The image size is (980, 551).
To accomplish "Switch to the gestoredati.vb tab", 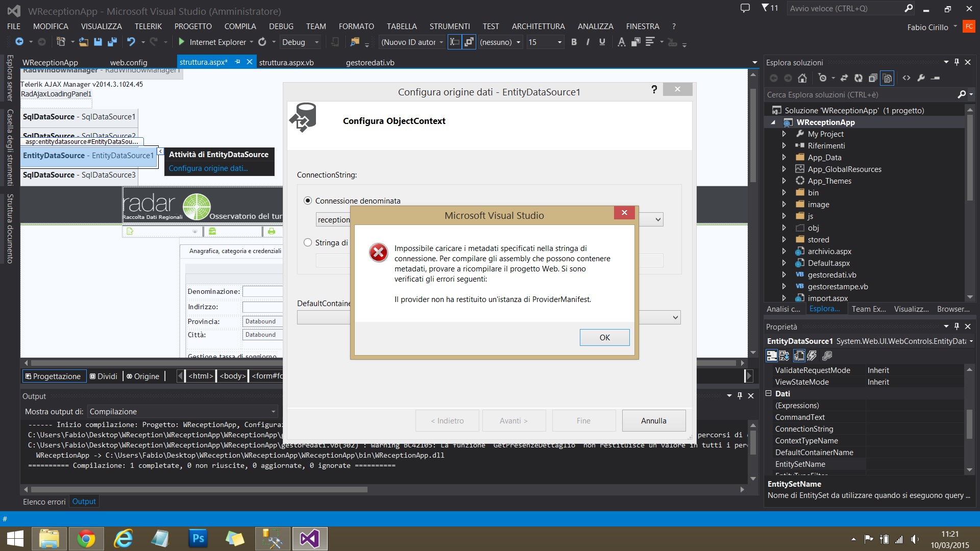I will (370, 62).
